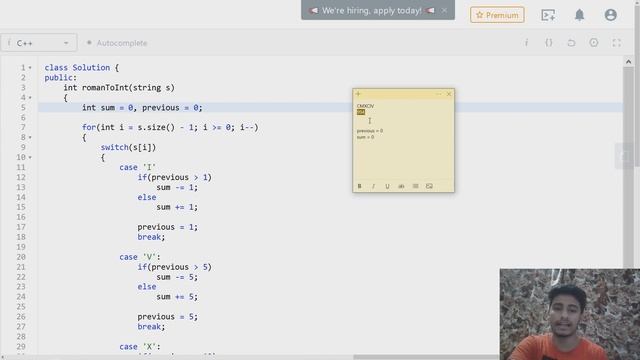This screenshot has width=640, height=360.
Task: Add a new sticky note with plus
Action: pos(358,94)
